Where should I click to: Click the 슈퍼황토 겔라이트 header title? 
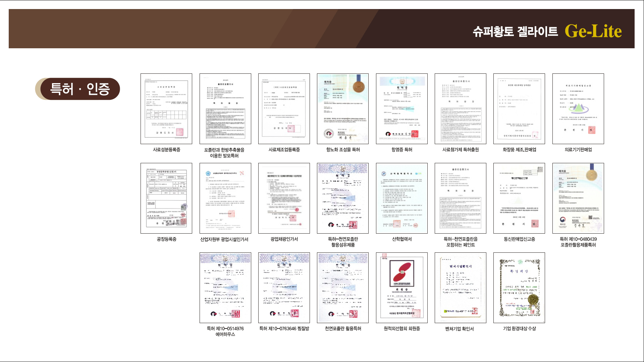coord(515,32)
